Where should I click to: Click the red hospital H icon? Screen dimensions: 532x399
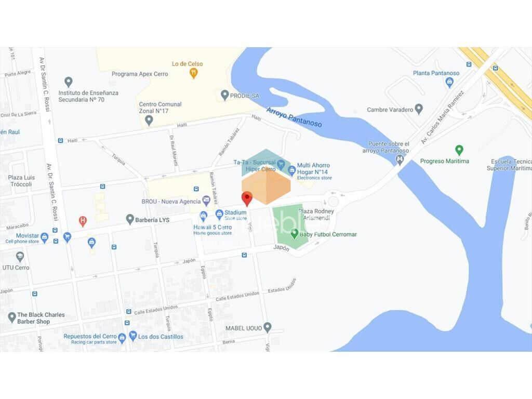pos(83,221)
